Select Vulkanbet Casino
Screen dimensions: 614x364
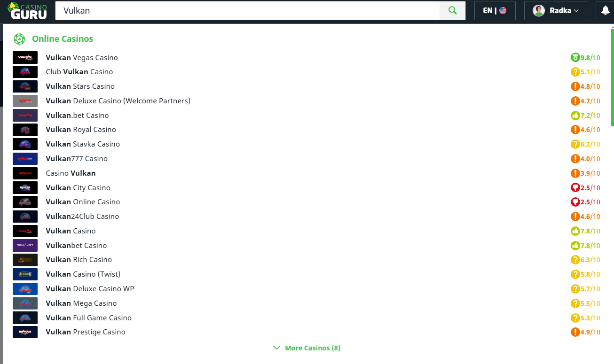[x=76, y=246]
